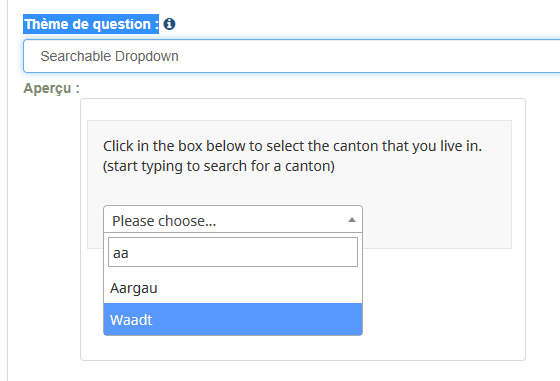The width and height of the screenshot is (560, 381).
Task: Click the white area below the canton list
Action: tap(233, 347)
